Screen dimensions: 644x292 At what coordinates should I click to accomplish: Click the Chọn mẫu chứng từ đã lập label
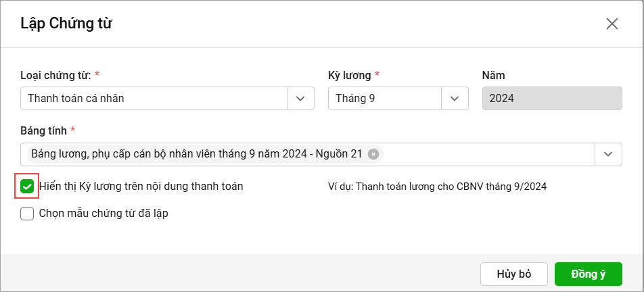coord(103,214)
